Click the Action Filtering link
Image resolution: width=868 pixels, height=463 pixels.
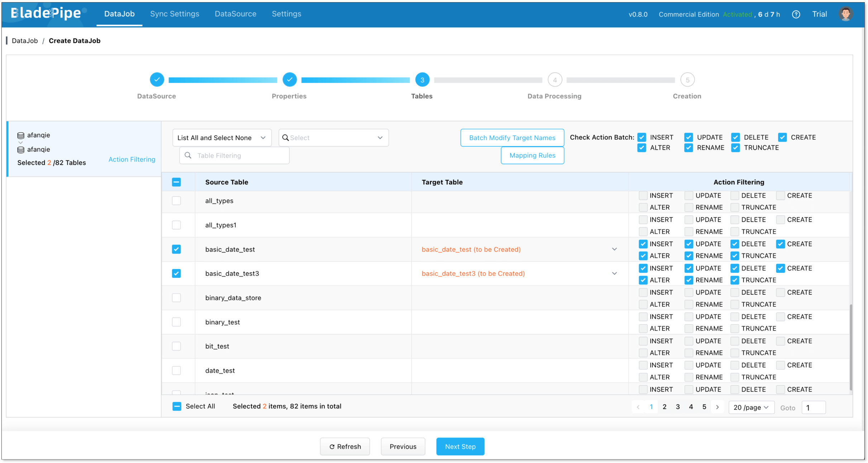click(x=132, y=159)
